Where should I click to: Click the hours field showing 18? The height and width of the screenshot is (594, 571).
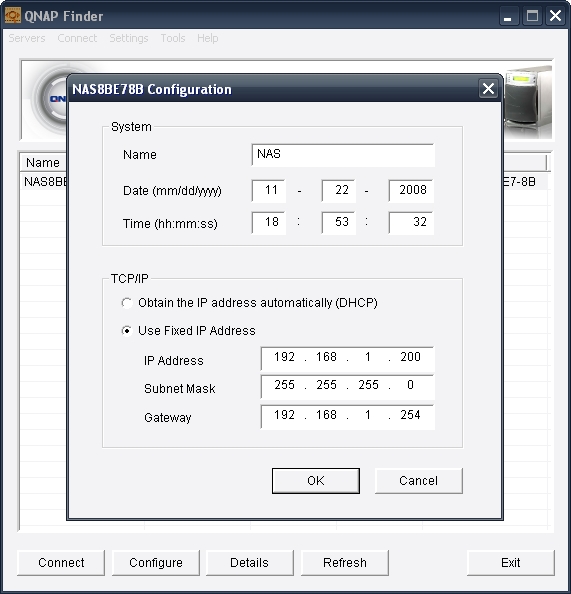click(x=268, y=223)
